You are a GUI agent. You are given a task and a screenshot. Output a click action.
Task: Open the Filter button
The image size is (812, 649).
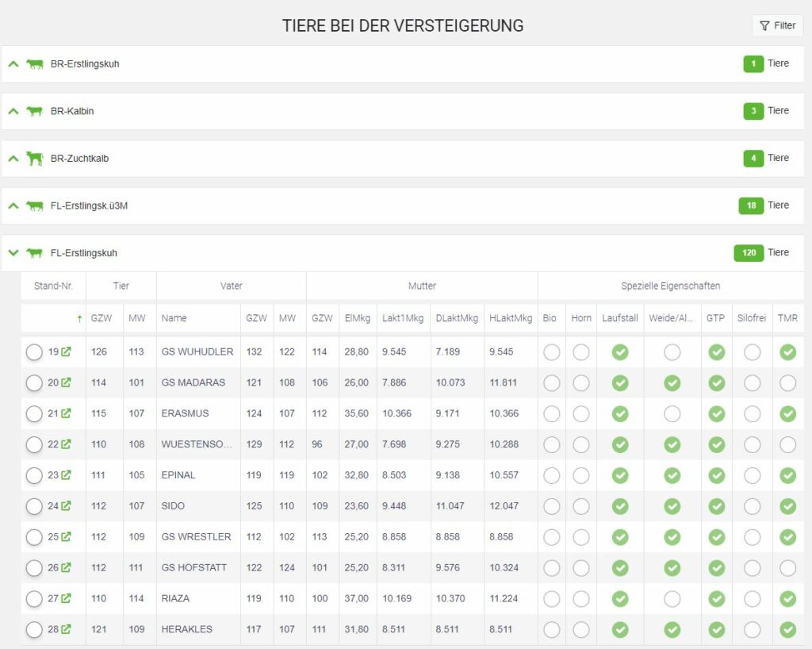point(777,25)
